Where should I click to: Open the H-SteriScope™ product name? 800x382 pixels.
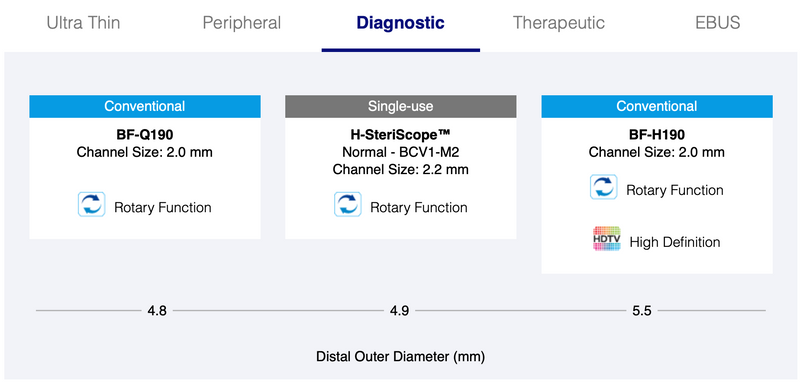(x=401, y=135)
